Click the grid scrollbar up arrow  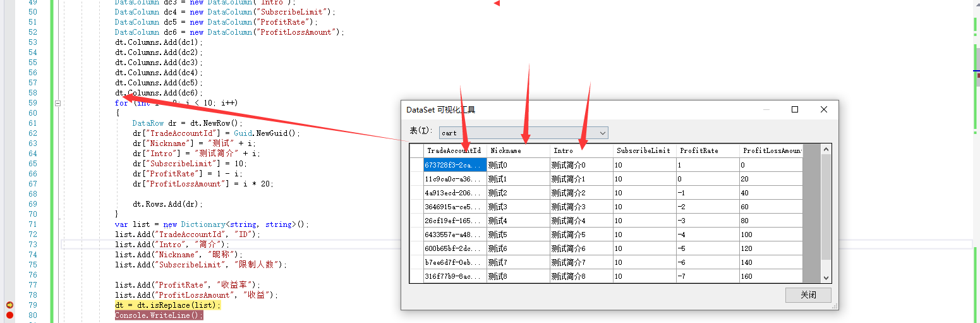click(x=826, y=149)
